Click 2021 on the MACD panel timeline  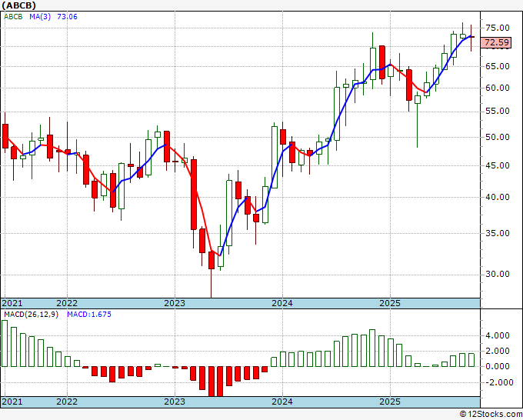[x=12, y=402]
